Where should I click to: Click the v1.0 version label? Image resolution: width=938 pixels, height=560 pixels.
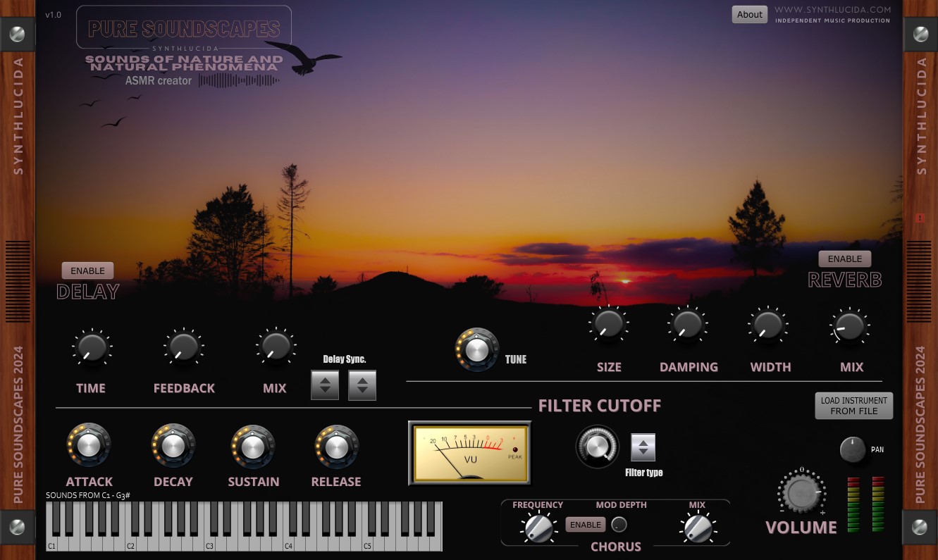53,15
